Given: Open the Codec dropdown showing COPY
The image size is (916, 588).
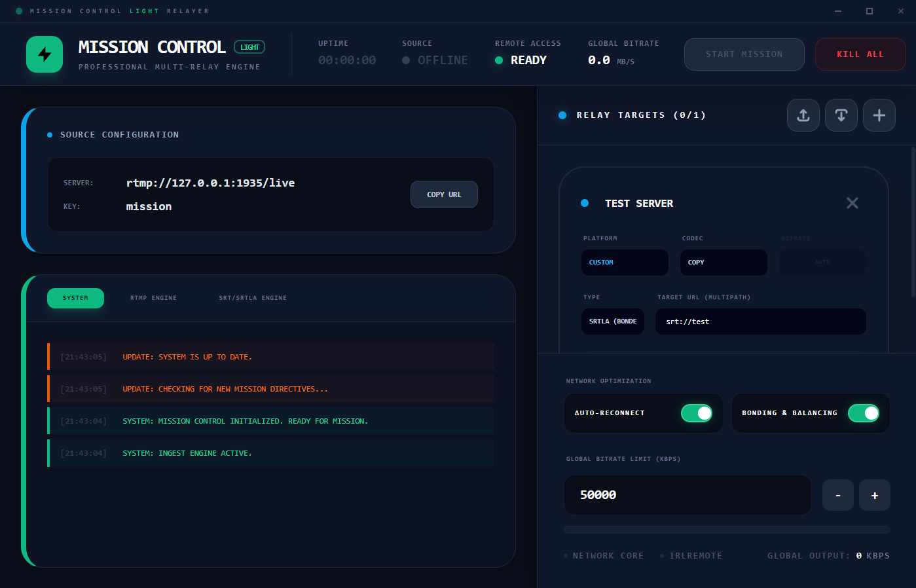Looking at the screenshot, I should [724, 263].
